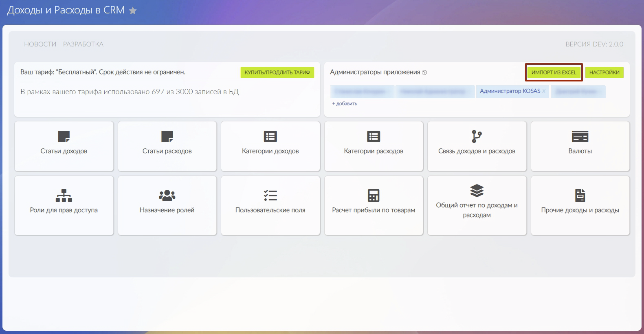Click the Назначение ролей label

(167, 210)
